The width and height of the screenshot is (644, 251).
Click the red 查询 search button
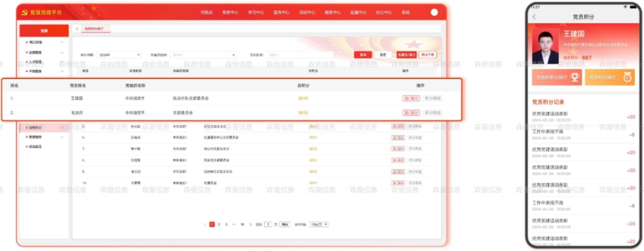[363, 55]
